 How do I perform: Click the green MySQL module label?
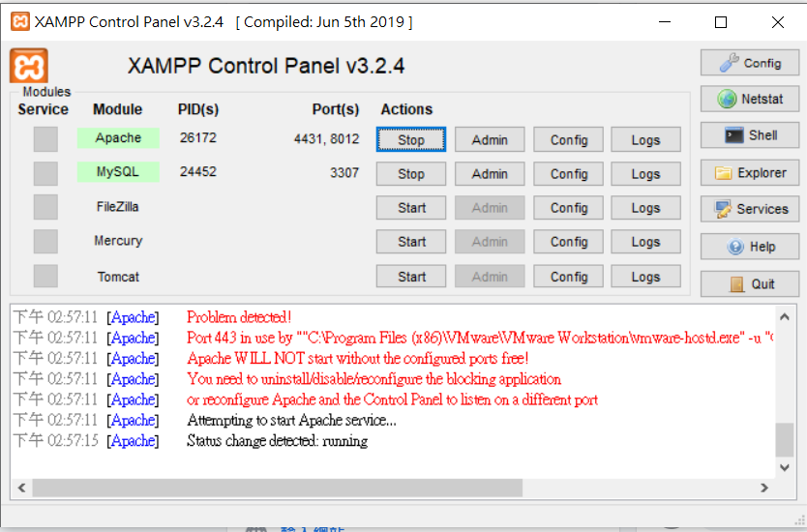(118, 172)
